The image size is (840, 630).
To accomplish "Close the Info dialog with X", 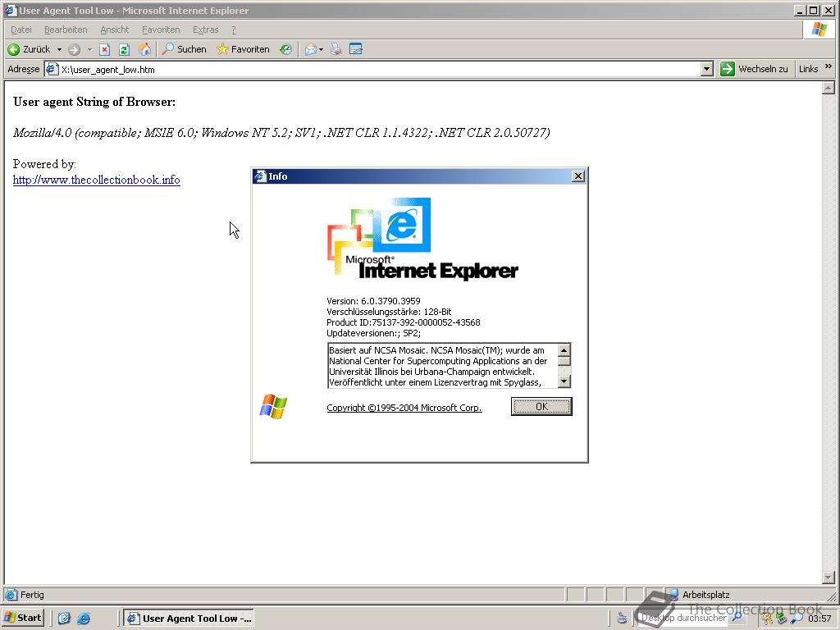I will click(578, 176).
